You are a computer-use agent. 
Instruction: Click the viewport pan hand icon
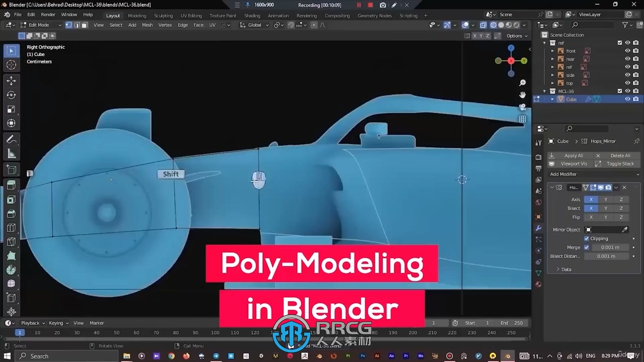(x=522, y=95)
